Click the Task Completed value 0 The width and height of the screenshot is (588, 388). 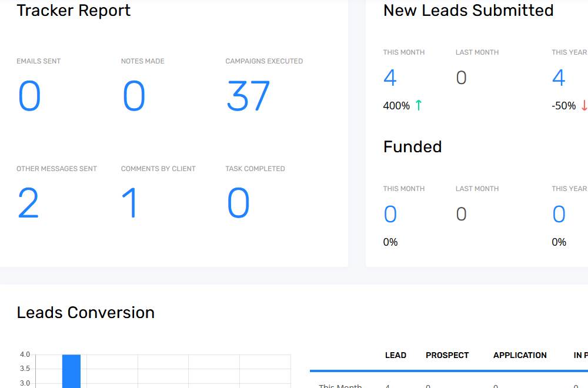coord(239,203)
